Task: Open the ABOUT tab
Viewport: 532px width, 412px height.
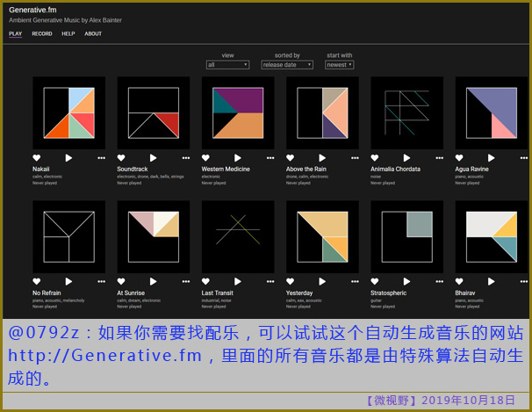Action: [x=93, y=33]
